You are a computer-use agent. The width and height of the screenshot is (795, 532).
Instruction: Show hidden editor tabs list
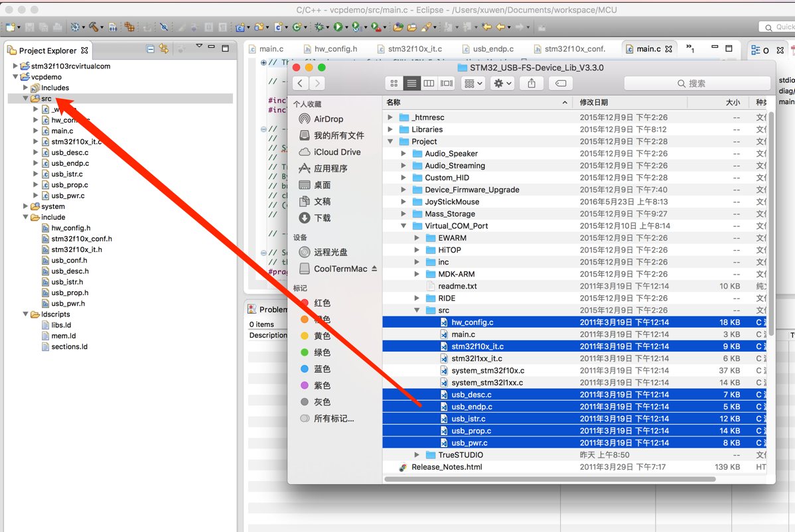coord(690,48)
